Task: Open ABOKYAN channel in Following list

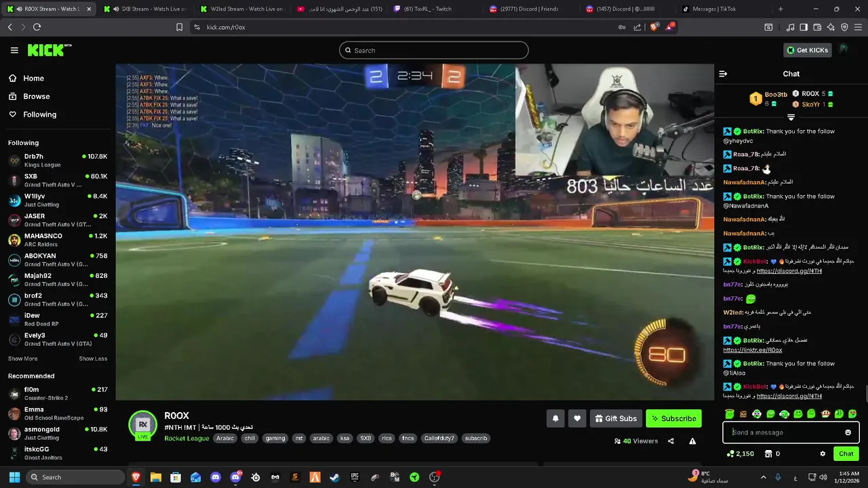Action: coord(58,260)
